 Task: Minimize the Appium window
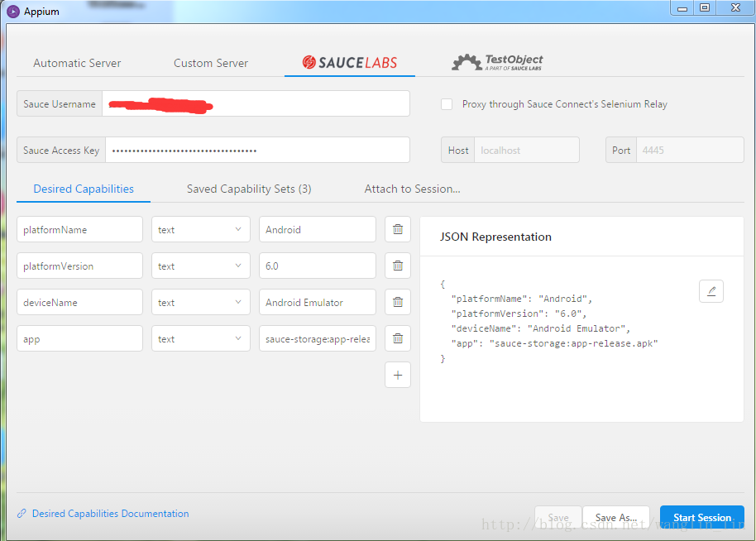coord(682,8)
